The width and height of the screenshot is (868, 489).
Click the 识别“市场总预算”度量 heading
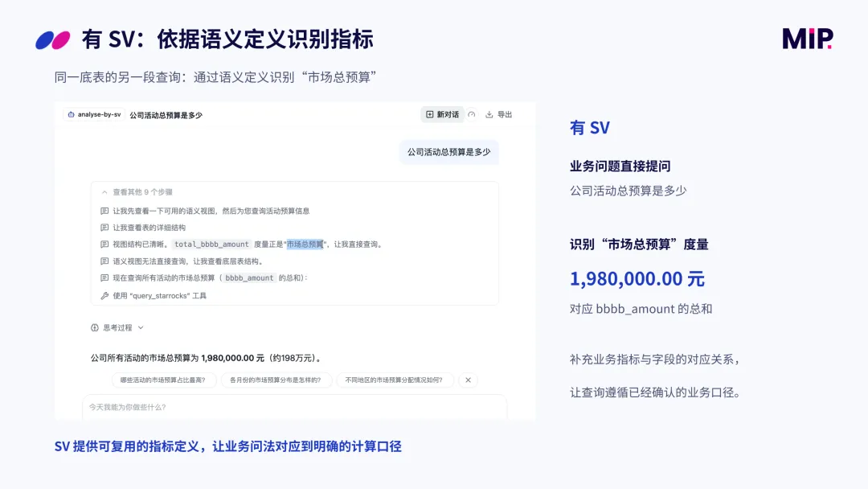640,244
